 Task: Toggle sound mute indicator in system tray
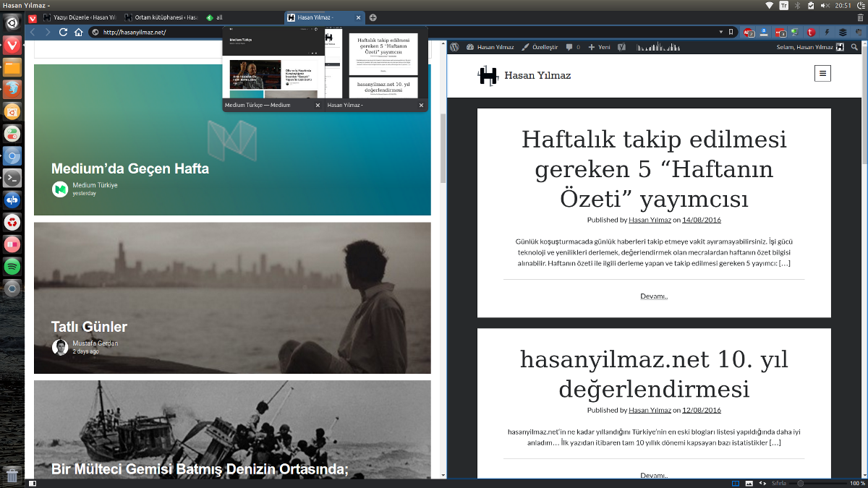click(x=825, y=5)
